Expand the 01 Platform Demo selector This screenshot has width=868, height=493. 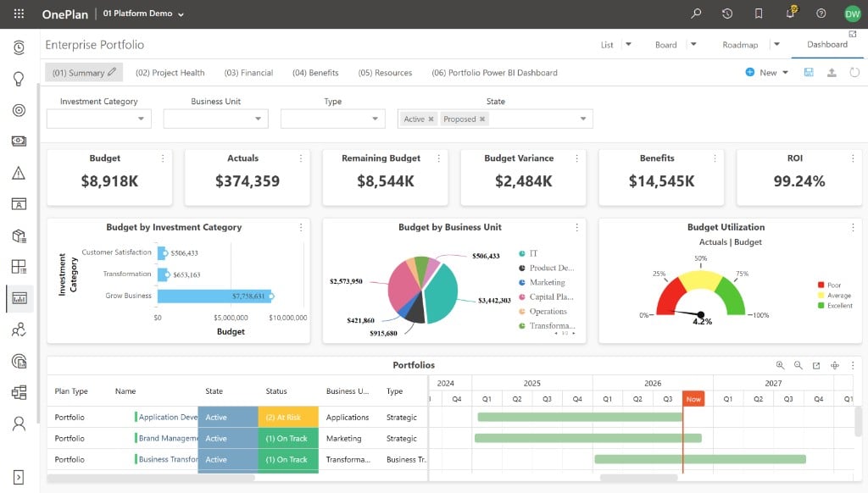click(143, 14)
